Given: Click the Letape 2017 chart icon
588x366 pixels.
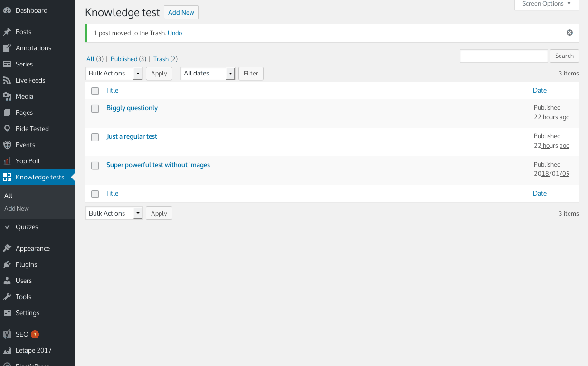Looking at the screenshot, I should pyautogui.click(x=7, y=350).
